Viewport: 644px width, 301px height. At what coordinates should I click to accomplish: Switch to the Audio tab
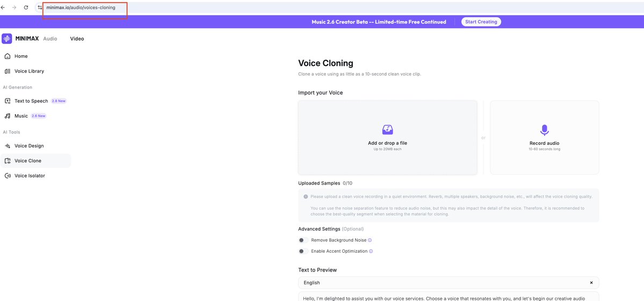click(50, 39)
